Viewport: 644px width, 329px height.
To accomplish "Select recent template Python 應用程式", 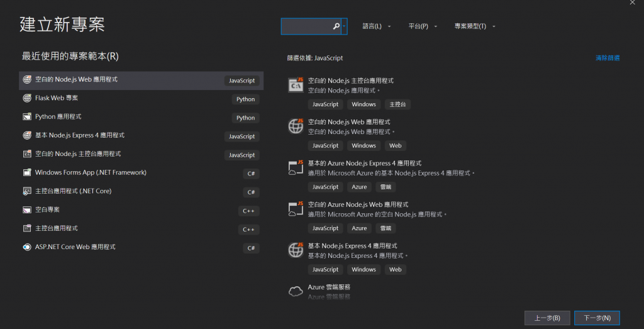I will 142,118.
